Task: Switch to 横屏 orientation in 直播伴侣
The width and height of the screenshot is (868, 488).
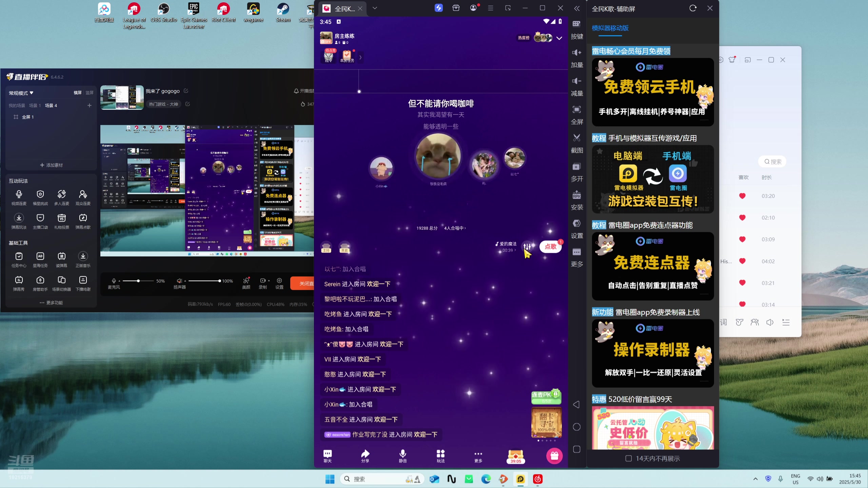Action: coord(78,93)
